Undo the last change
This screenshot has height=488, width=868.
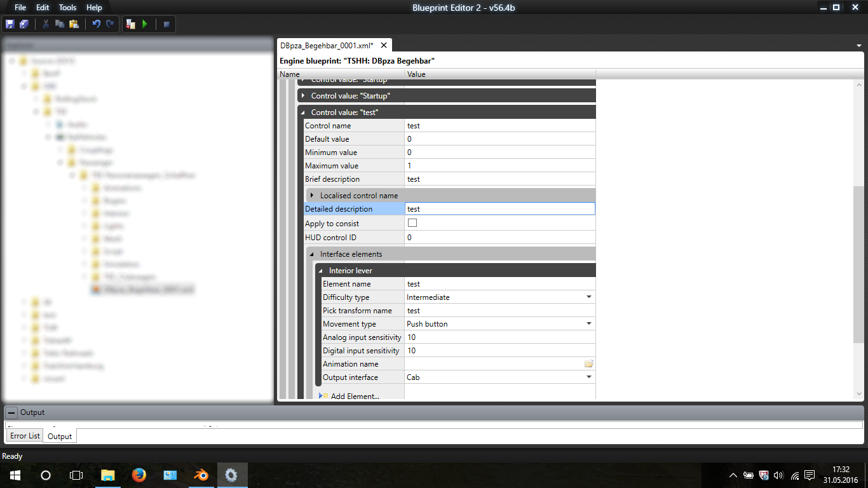click(x=96, y=24)
